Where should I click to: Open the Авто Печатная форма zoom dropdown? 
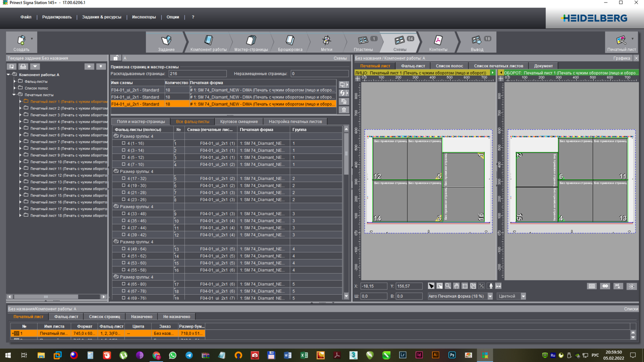click(x=490, y=296)
